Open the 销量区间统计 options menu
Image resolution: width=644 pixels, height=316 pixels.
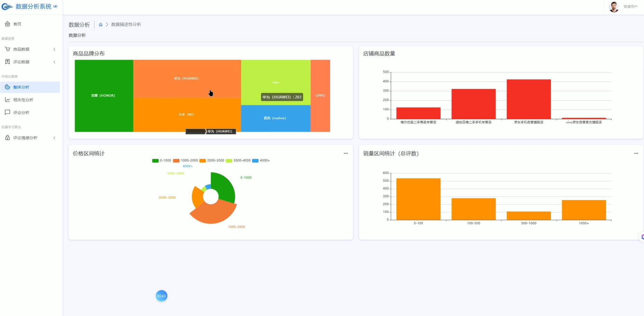(636, 153)
